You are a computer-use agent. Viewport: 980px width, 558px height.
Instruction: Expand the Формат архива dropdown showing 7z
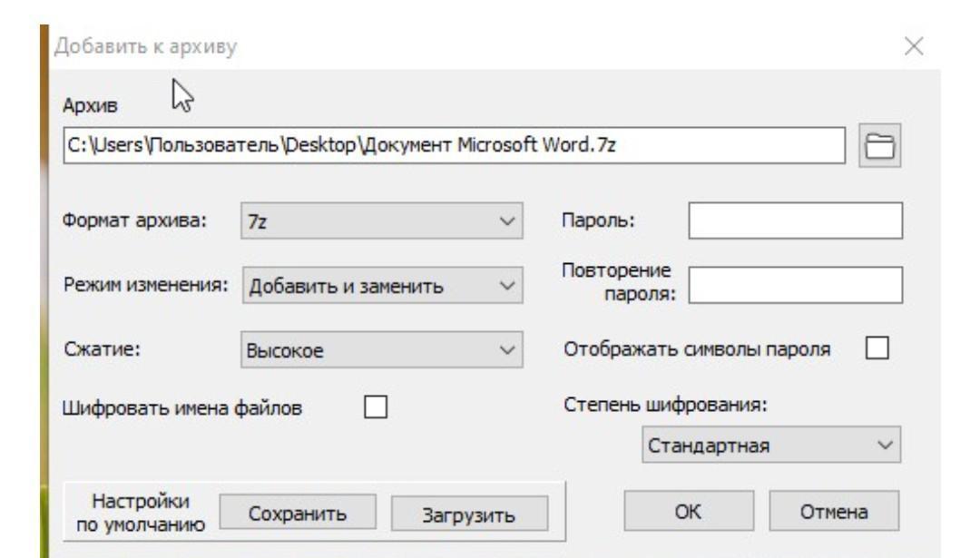tap(383, 221)
